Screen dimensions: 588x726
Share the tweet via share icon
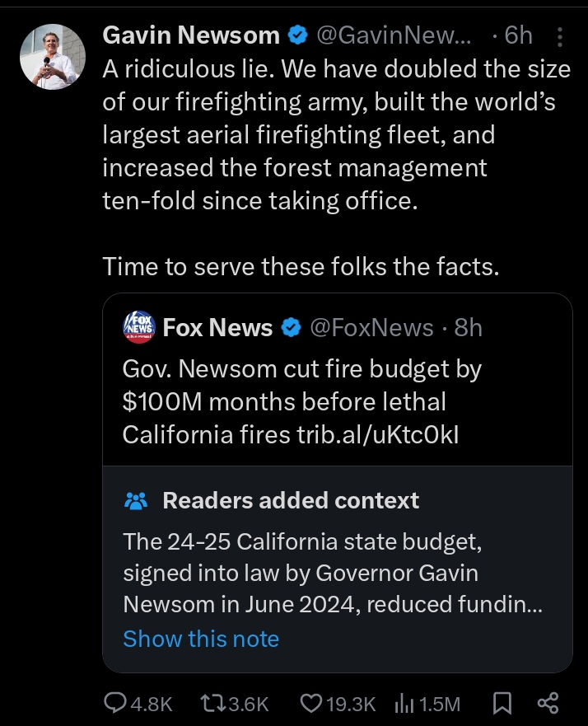pos(548,702)
